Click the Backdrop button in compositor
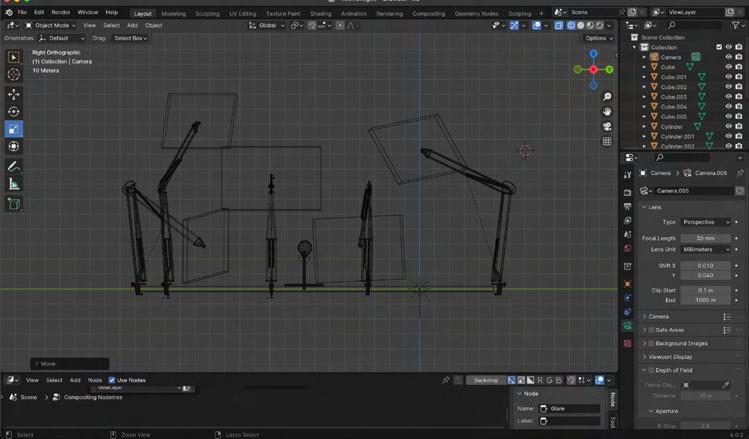The image size is (749, 439). (485, 381)
